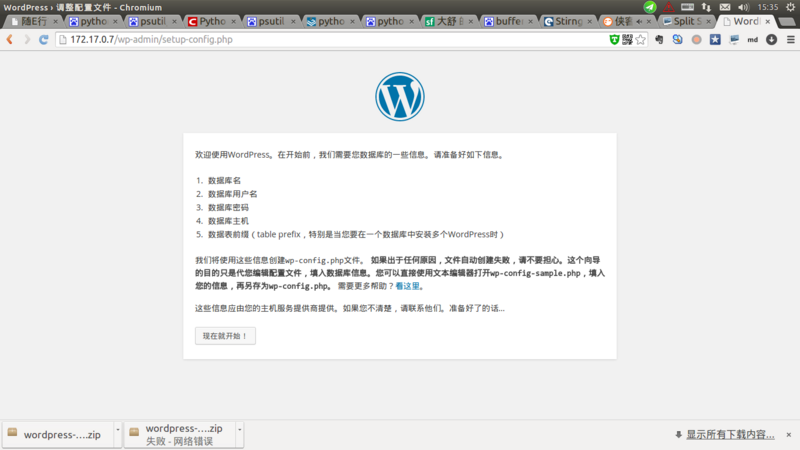Click the 欢迎使用WordPress welcome sentence
Viewport: 800px width, 450px height.
click(x=350, y=155)
